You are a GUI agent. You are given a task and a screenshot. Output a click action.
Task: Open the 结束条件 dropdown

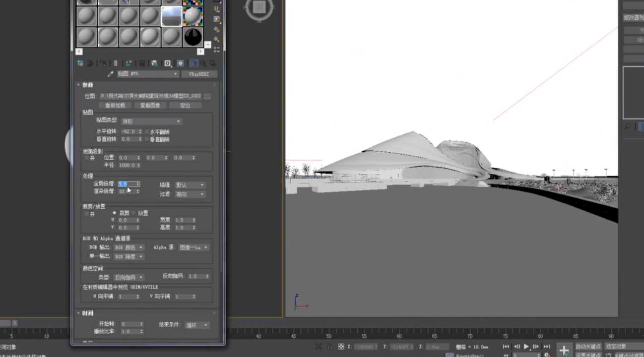[x=197, y=325]
